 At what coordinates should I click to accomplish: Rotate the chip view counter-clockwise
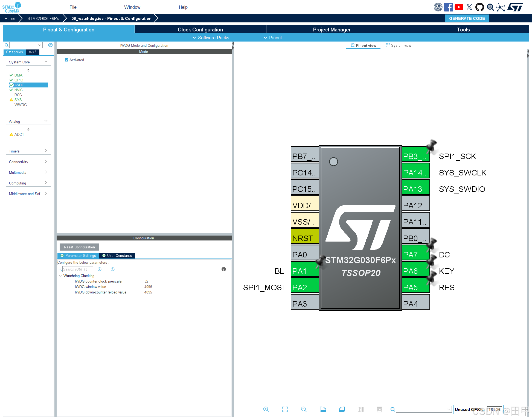[342, 409]
